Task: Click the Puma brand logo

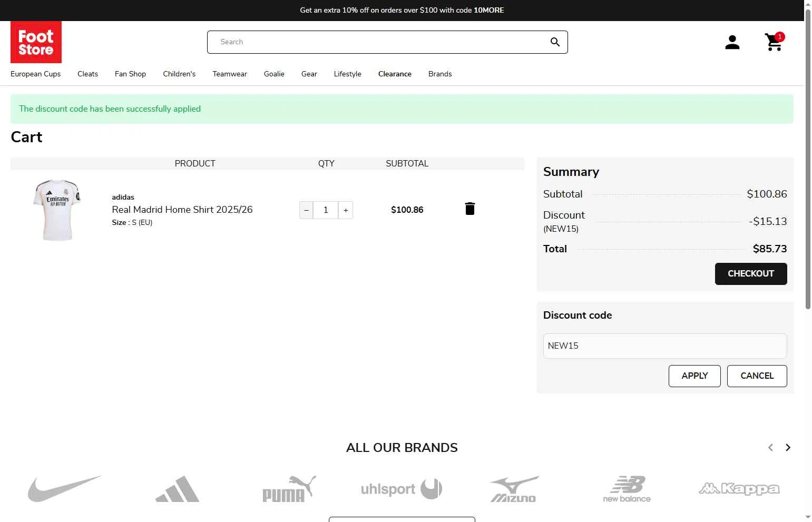Action: (289, 488)
